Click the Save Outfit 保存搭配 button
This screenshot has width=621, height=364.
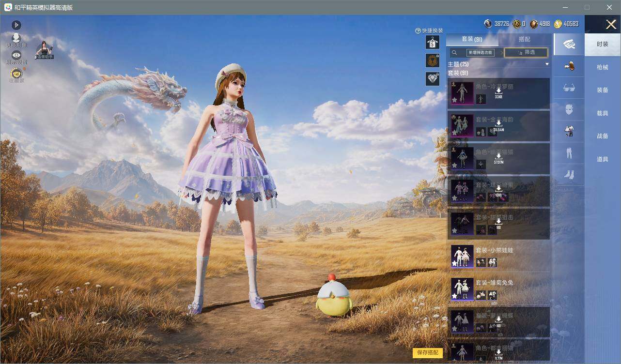pyautogui.click(x=428, y=353)
